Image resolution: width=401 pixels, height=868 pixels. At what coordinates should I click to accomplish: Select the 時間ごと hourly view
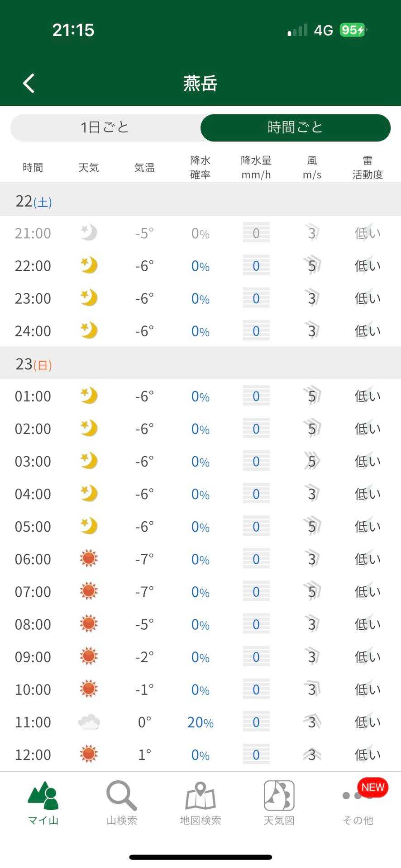[295, 127]
